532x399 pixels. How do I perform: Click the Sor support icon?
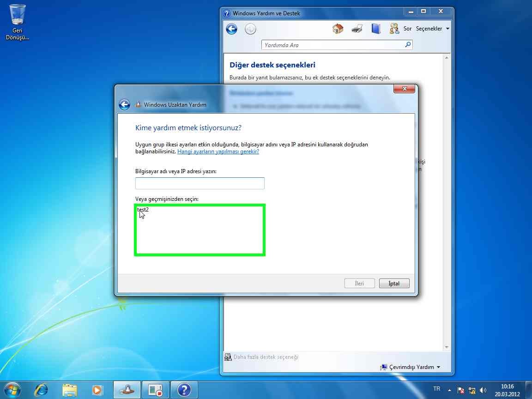[x=394, y=29]
